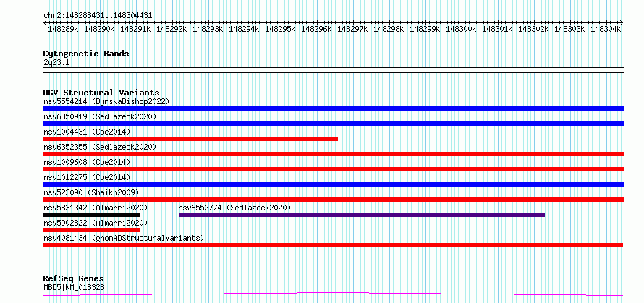The width and height of the screenshot is (644, 303).
Task: Open the nsv1012275 (Coe2014) label
Action: click(x=87, y=177)
